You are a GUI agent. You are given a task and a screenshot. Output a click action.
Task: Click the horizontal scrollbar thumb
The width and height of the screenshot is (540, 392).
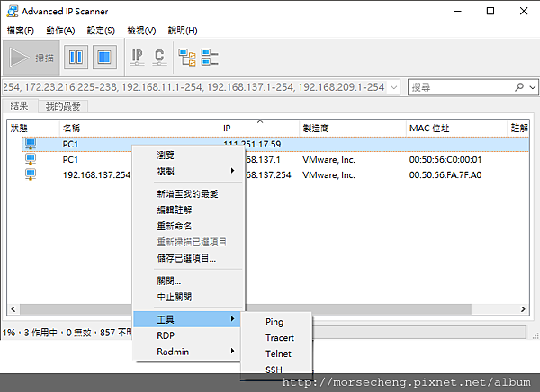pos(245,309)
